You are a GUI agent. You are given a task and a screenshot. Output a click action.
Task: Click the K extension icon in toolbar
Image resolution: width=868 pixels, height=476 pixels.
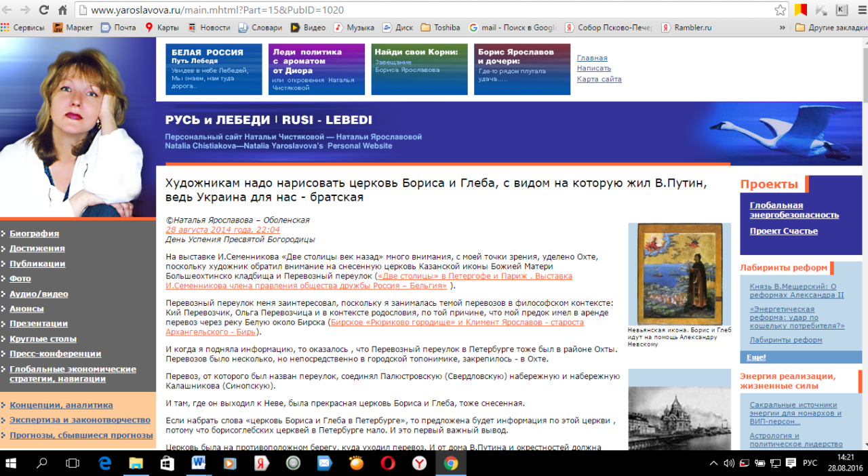tap(842, 10)
